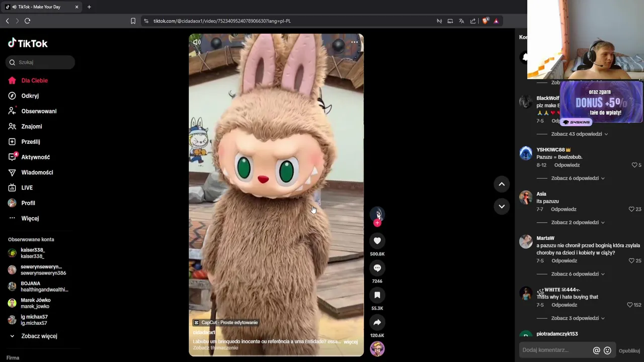Save the video with the bookmark icon
The image size is (644, 362).
coord(377,295)
